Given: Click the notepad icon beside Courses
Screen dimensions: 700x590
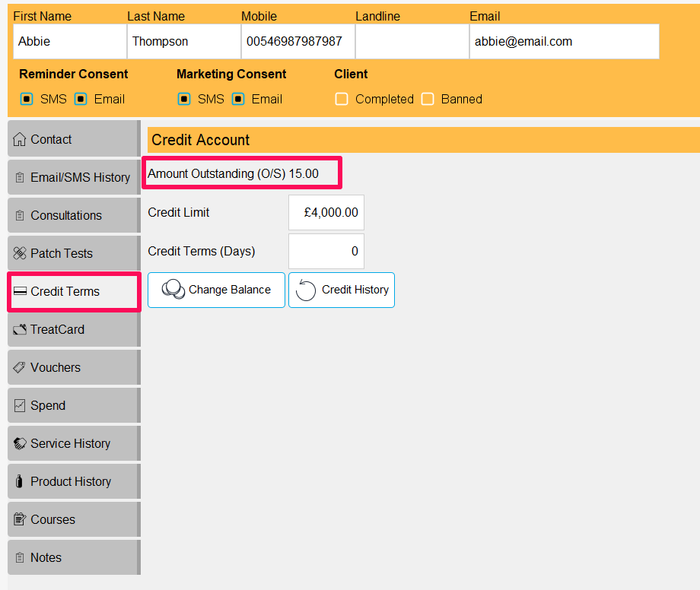Looking at the screenshot, I should (x=20, y=519).
